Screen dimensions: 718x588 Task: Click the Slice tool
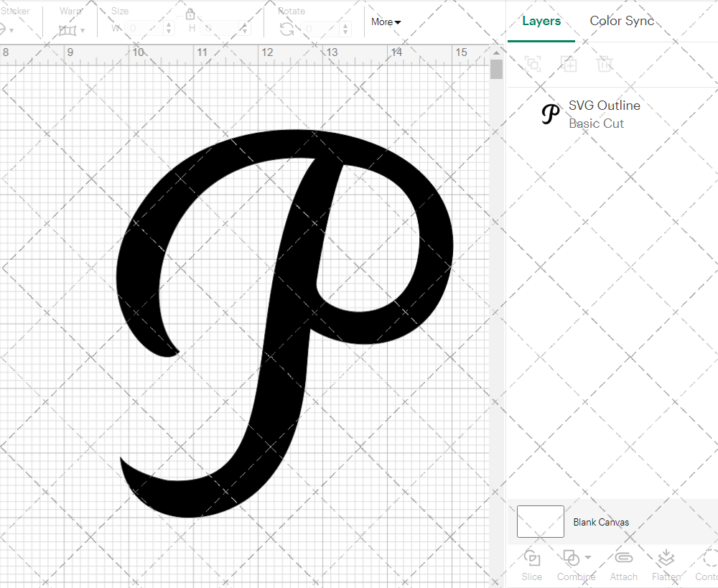(x=531, y=566)
